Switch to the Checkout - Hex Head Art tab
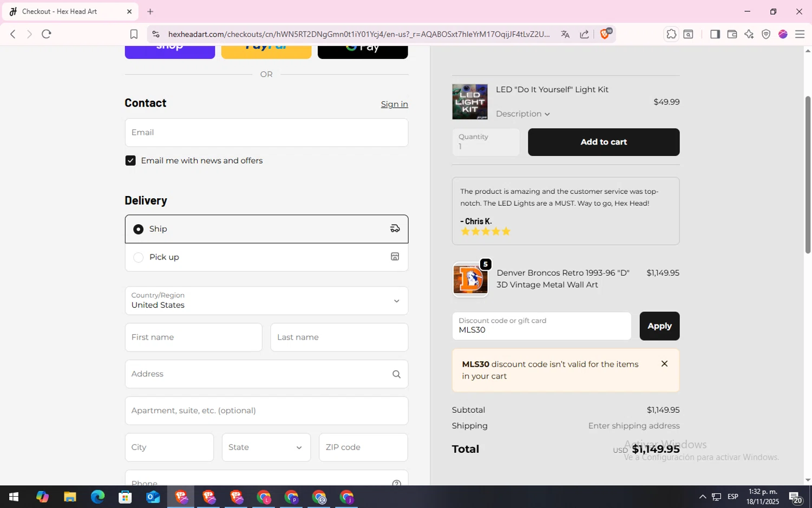 click(70, 11)
